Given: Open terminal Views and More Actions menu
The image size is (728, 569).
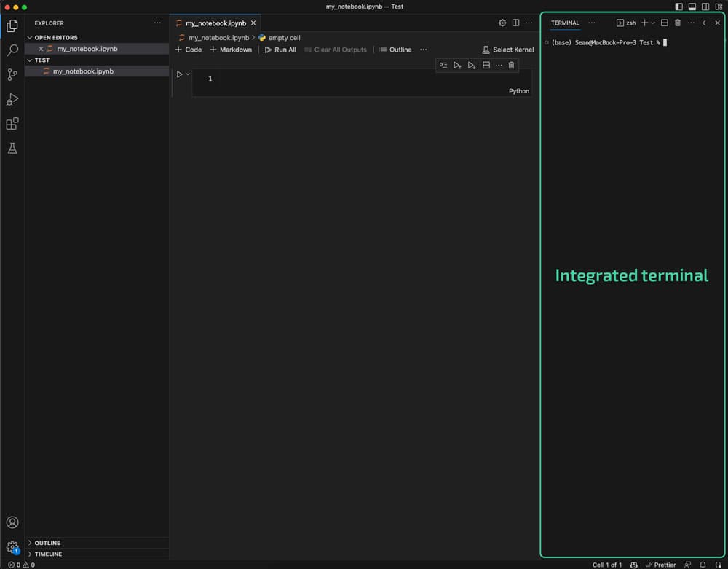Looking at the screenshot, I should point(692,23).
